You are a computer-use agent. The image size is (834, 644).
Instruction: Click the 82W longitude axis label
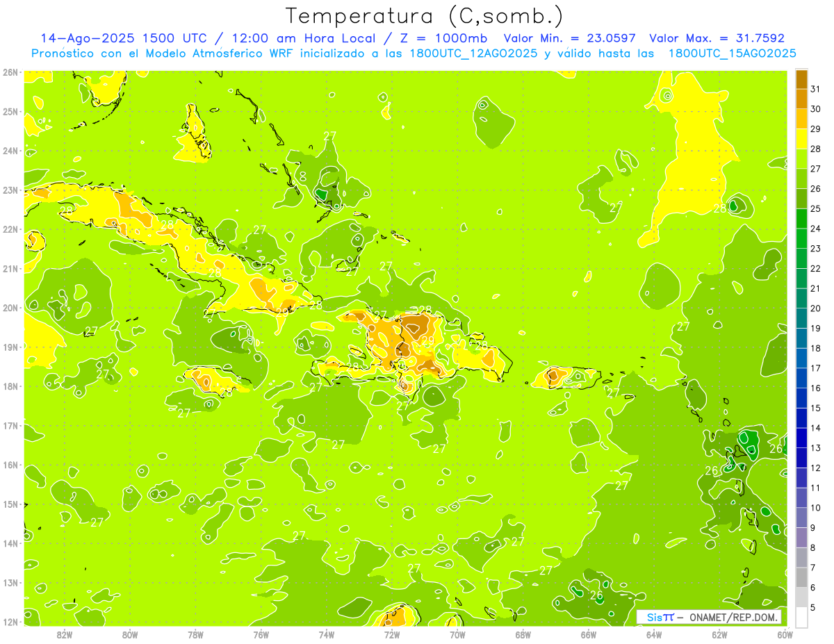65,634
